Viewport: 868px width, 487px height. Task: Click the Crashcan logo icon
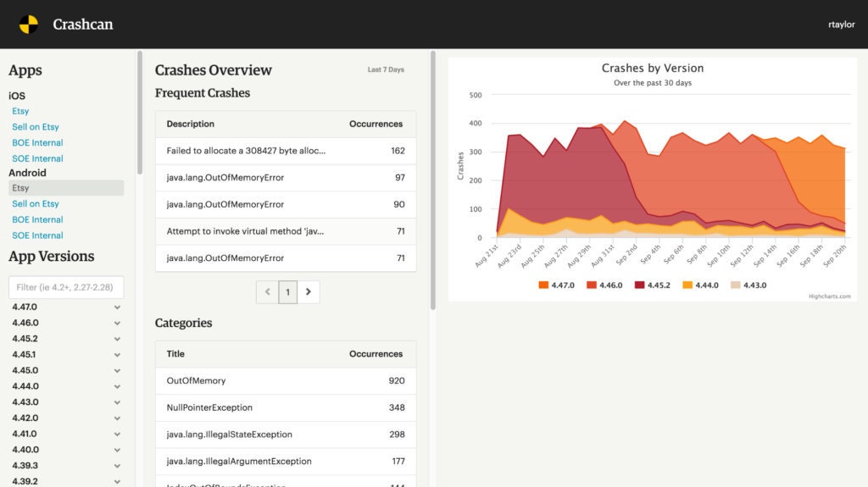tap(29, 25)
